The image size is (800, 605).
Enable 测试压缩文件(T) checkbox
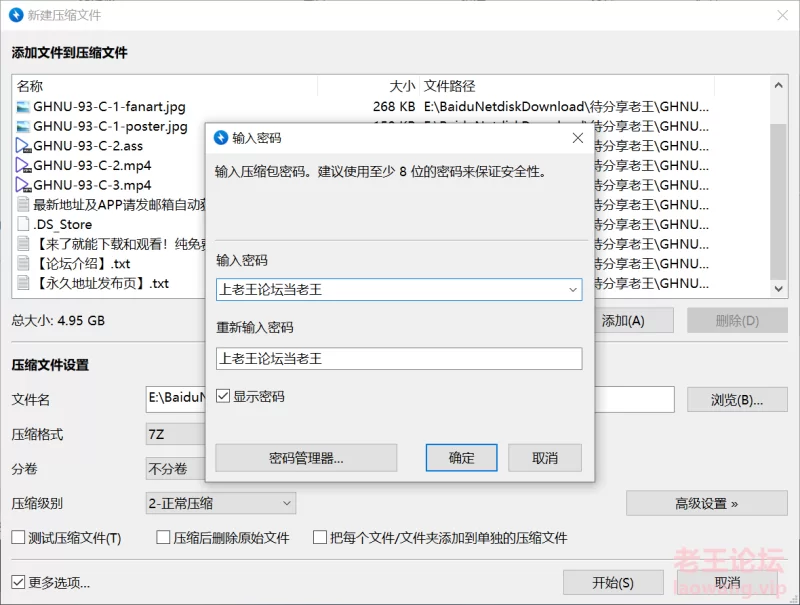tap(18, 537)
